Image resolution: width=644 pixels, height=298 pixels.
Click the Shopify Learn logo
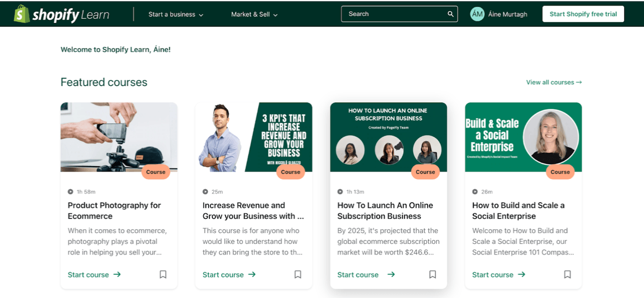pos(62,14)
